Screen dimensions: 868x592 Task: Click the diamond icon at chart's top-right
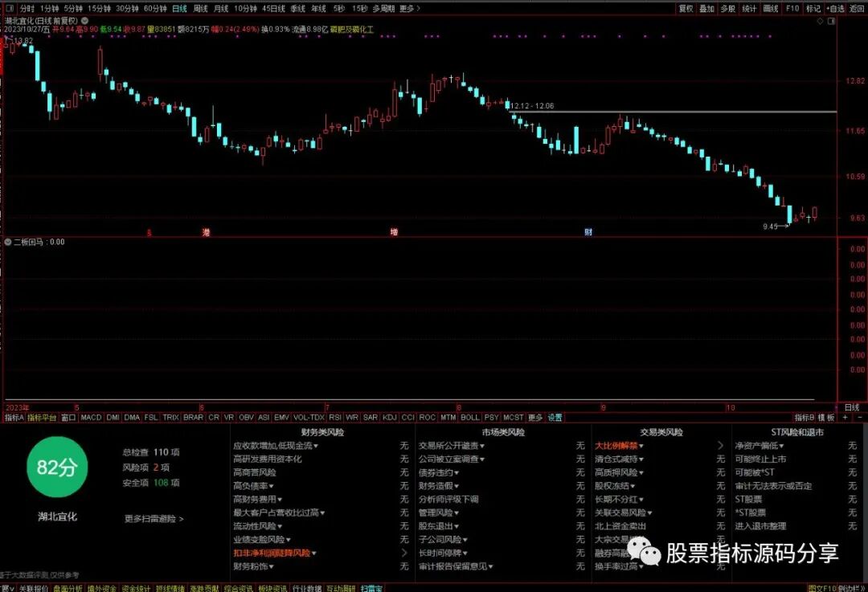[x=821, y=21]
